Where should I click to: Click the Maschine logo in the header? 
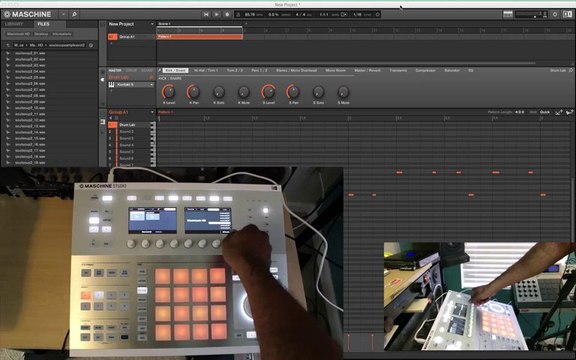pos(28,14)
